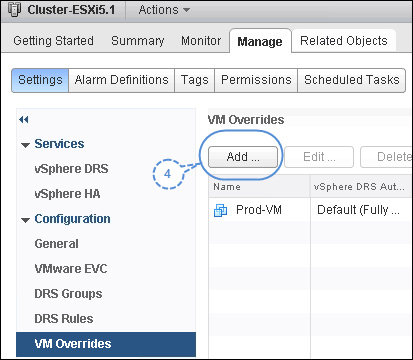
Task: View the Scheduled Tasks sub-tab
Action: (352, 80)
